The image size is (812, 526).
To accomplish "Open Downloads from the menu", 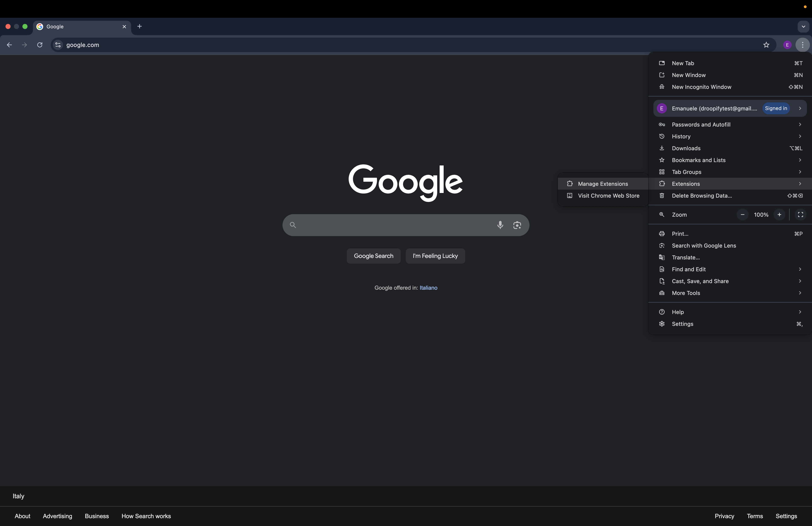I will click(x=730, y=148).
